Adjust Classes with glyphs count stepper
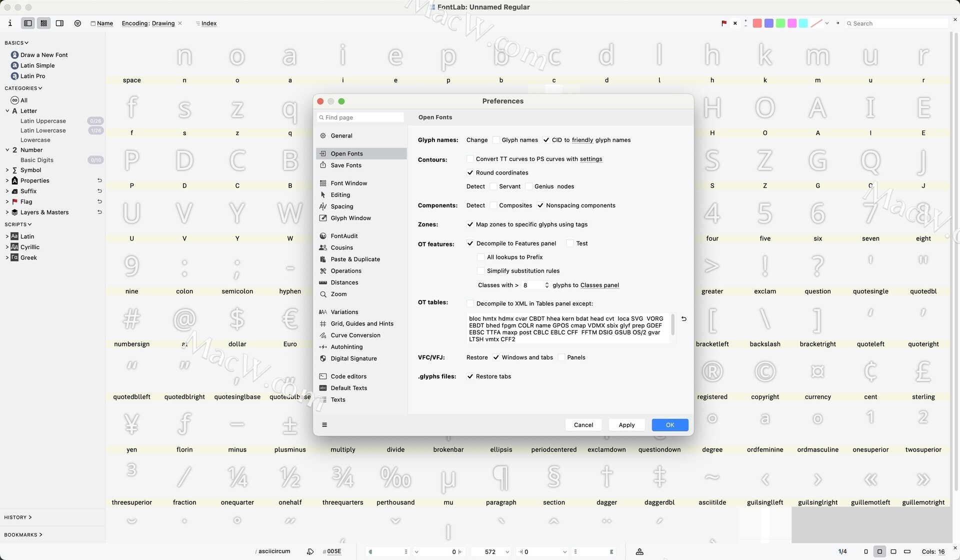 pos(546,285)
